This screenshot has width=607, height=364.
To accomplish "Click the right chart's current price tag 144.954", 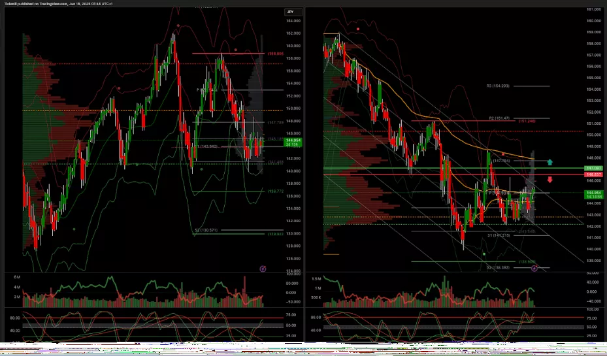I will (x=593, y=193).
